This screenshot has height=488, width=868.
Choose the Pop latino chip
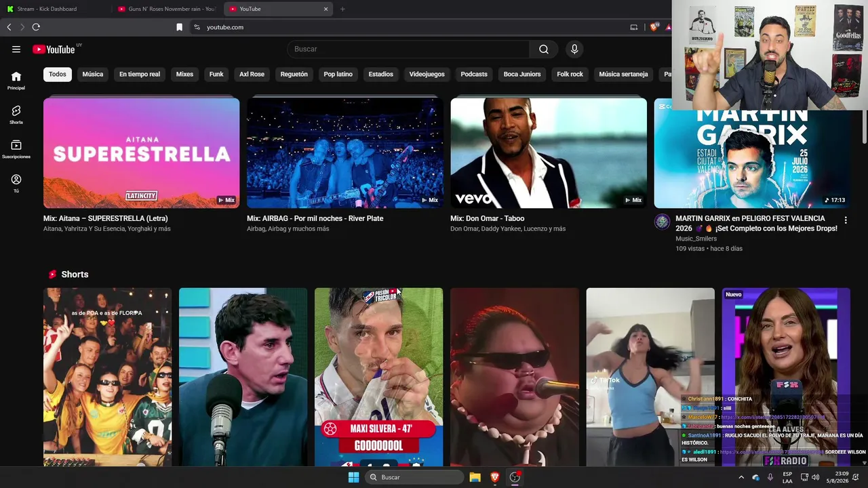[338, 74]
